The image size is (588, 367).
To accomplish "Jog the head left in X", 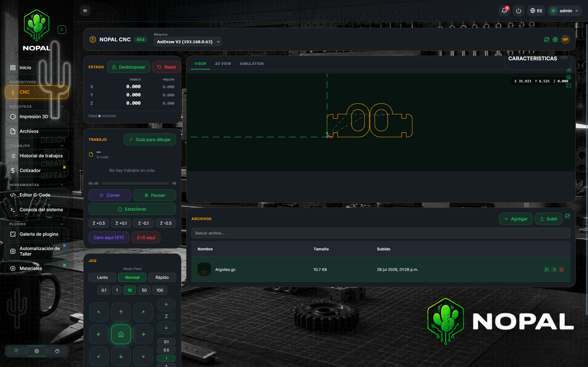I will (99, 334).
